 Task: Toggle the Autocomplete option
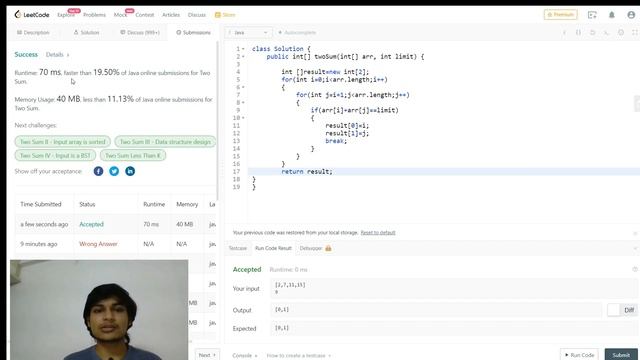tap(297, 32)
